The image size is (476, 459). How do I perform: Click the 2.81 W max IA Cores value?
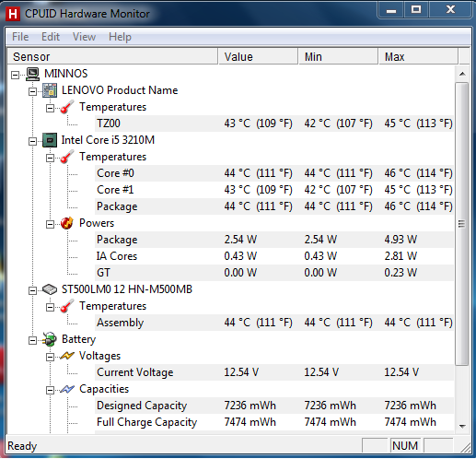[x=401, y=256]
